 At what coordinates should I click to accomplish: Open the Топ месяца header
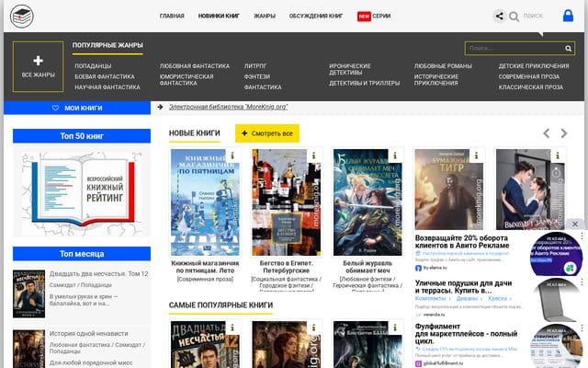tap(82, 254)
